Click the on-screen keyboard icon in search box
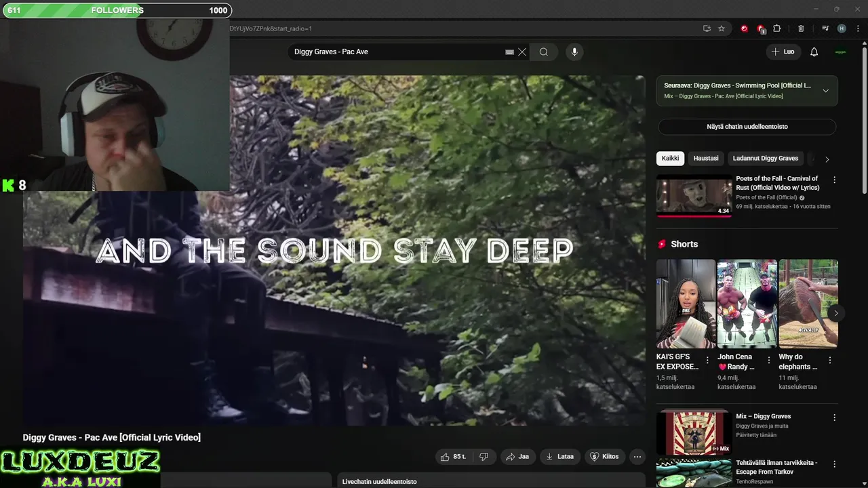 pyautogui.click(x=509, y=52)
